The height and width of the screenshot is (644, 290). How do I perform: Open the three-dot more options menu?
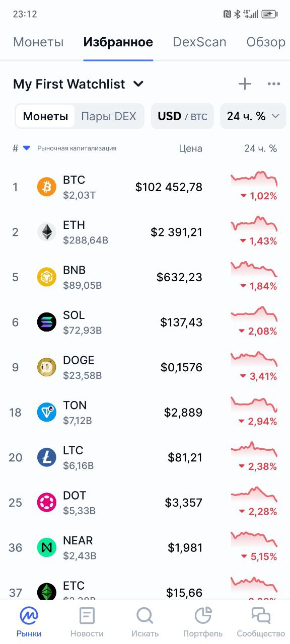click(274, 84)
